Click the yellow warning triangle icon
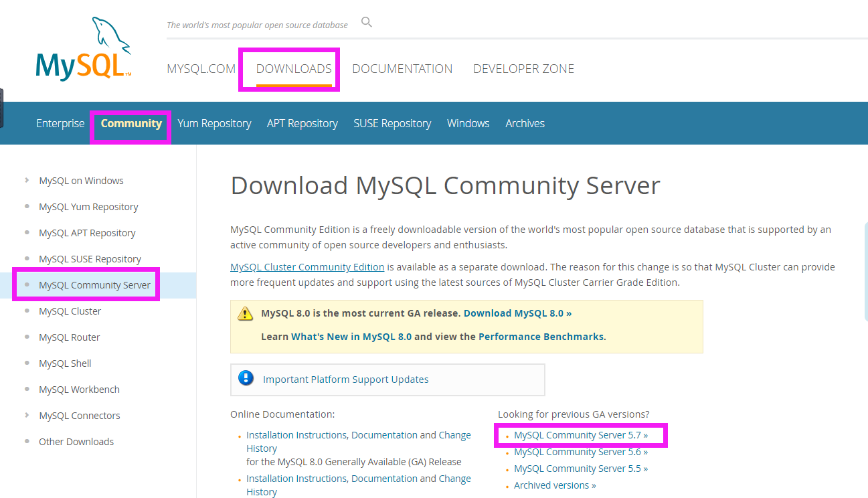This screenshot has height=498, width=868. tap(246, 313)
